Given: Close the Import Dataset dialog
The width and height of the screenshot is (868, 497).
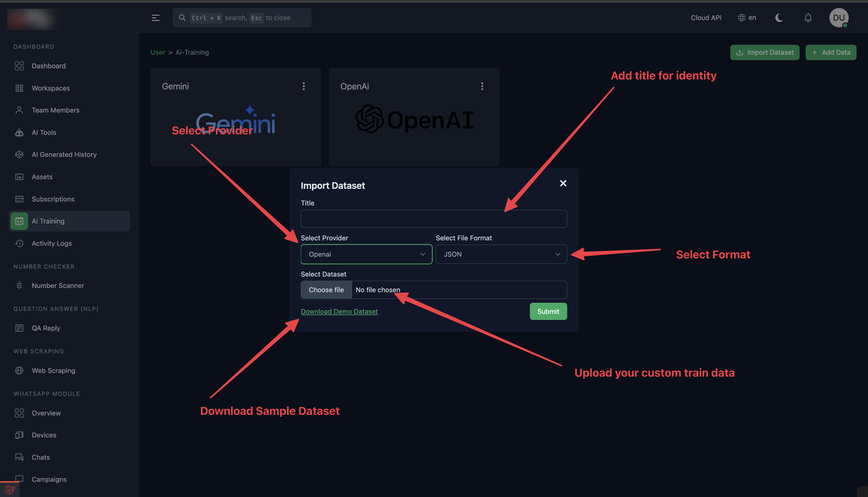Looking at the screenshot, I should point(563,183).
